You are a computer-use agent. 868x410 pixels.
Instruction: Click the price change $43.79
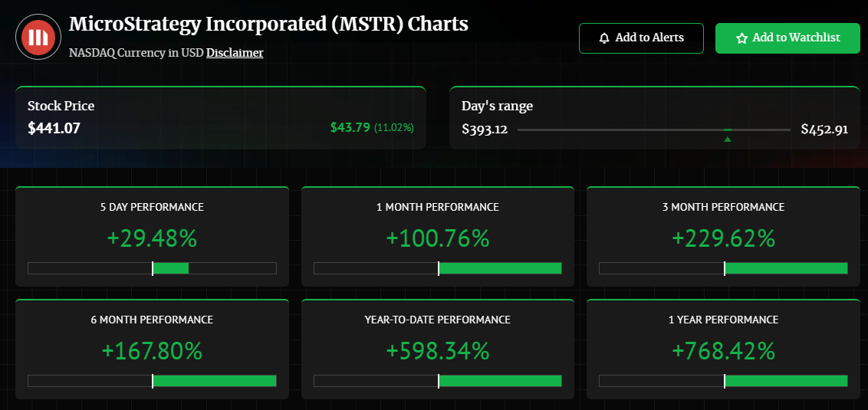pyautogui.click(x=350, y=127)
